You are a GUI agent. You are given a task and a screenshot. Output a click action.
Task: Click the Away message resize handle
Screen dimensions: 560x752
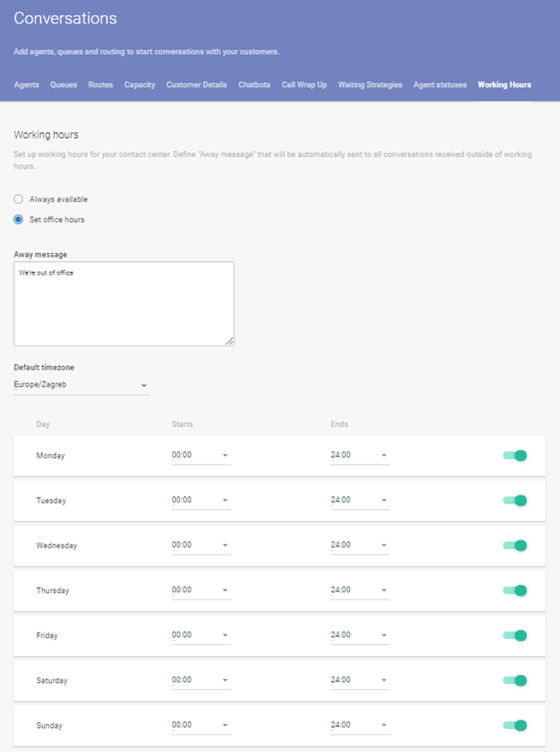coord(230,341)
